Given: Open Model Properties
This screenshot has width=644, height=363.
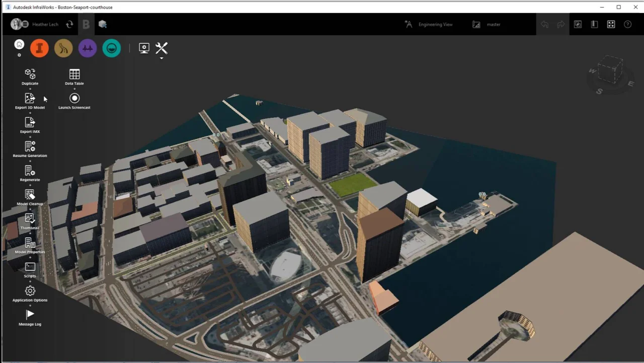Looking at the screenshot, I should point(30,244).
